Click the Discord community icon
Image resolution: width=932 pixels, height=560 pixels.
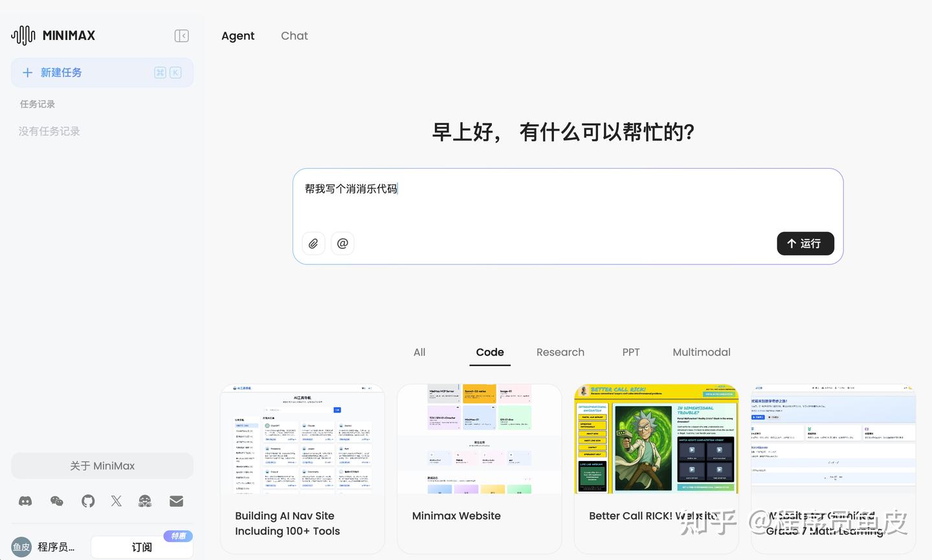pos(25,501)
